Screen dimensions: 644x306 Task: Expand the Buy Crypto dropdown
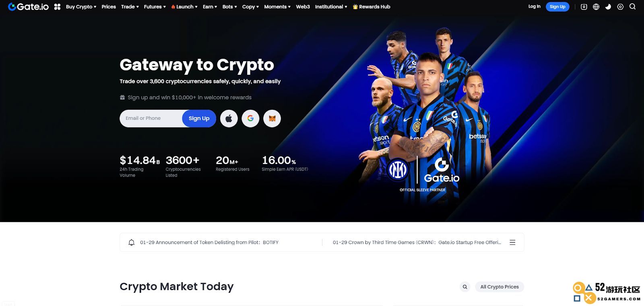coord(81,7)
